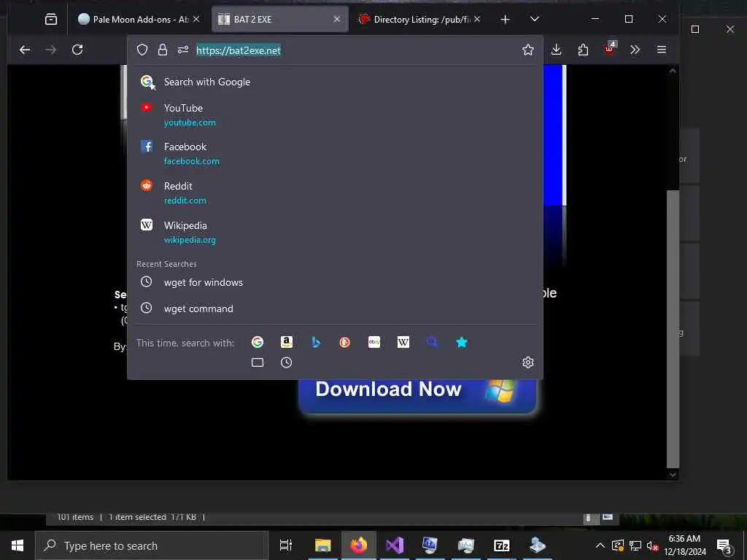
Task: Open the Extensions puzzle icon
Action: (x=583, y=50)
